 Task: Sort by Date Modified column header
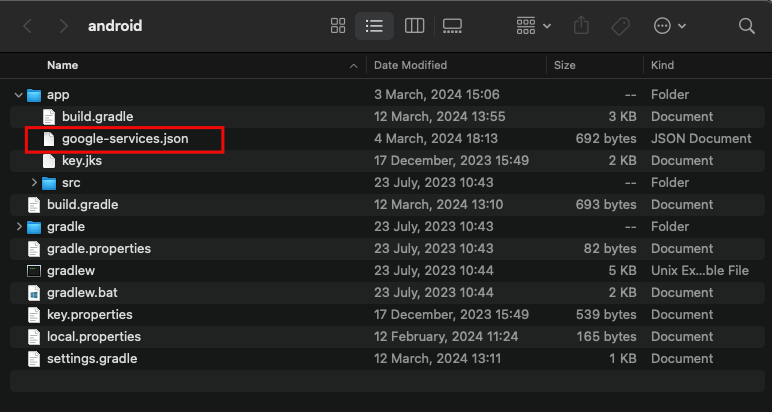pyautogui.click(x=410, y=65)
